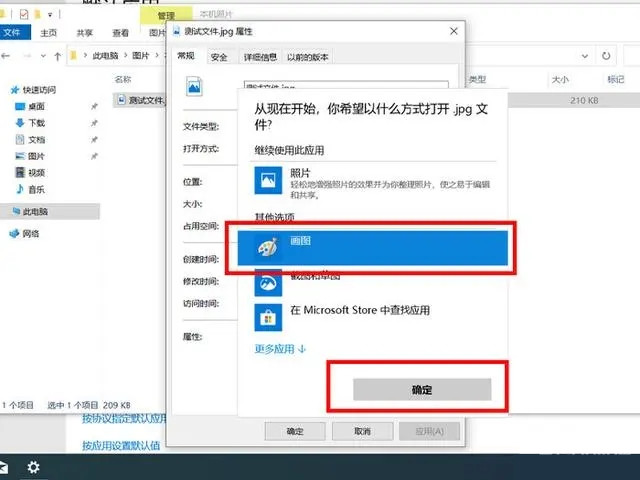640x480 pixels.
Task: Switch to the 安全 tab
Action: click(x=219, y=57)
